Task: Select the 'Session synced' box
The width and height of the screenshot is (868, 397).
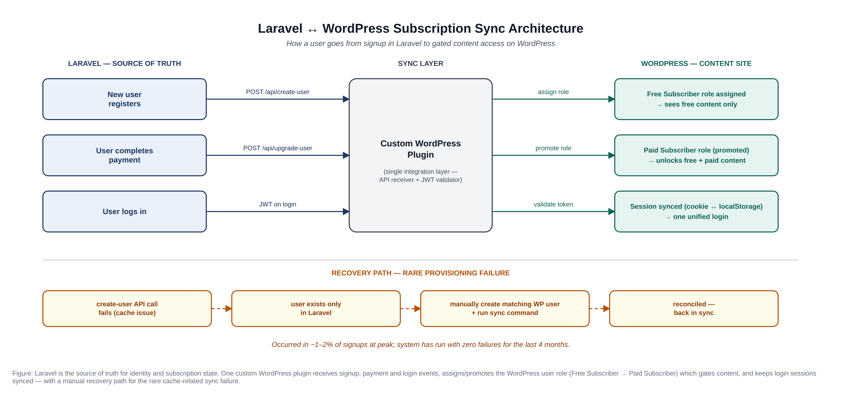Action: pos(696,212)
